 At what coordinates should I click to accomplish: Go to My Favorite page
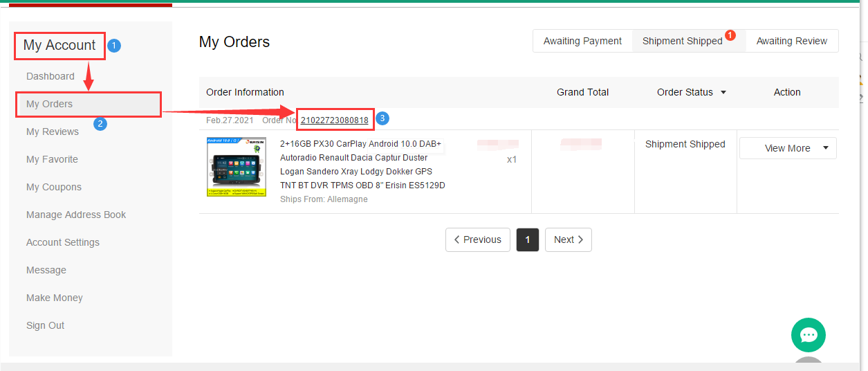[x=52, y=159]
